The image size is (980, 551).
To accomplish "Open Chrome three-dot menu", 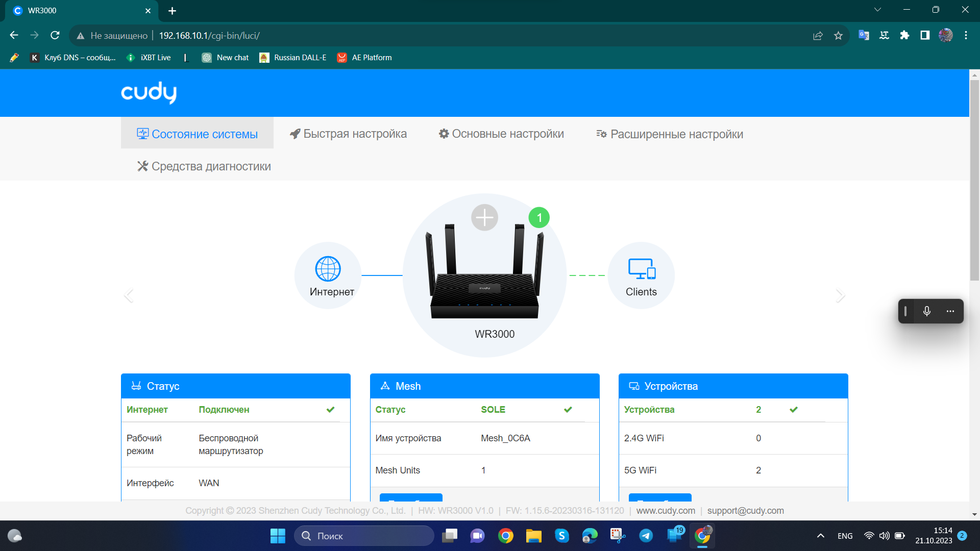I will (x=966, y=35).
